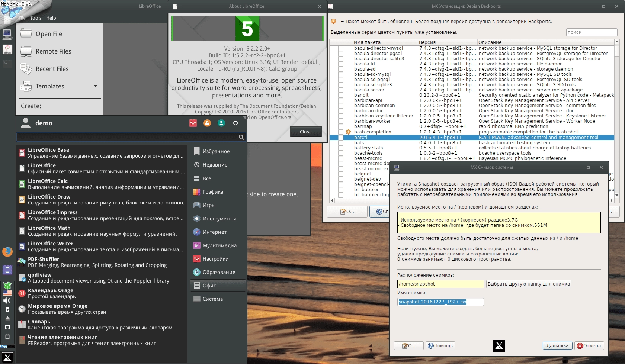The height and width of the screenshot is (364, 625).
Task: Click the red settings icon beside demo
Action: 193,123
